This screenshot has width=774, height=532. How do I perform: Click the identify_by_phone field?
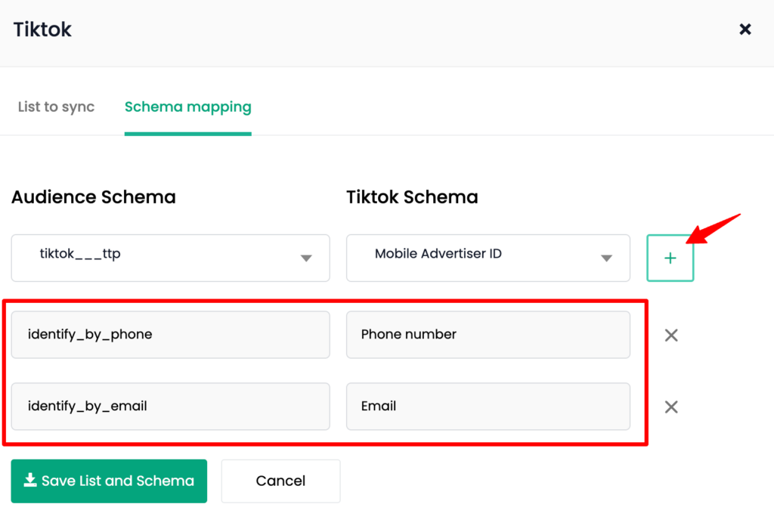coord(170,335)
